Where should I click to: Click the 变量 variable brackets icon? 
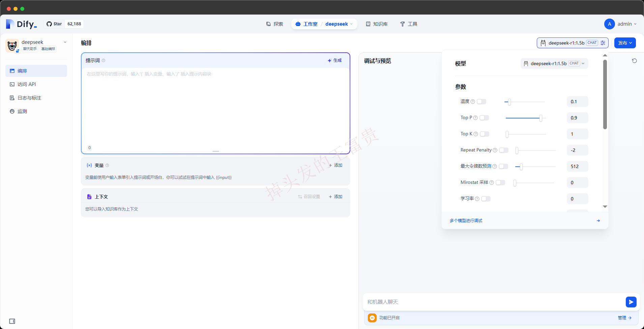(x=89, y=165)
